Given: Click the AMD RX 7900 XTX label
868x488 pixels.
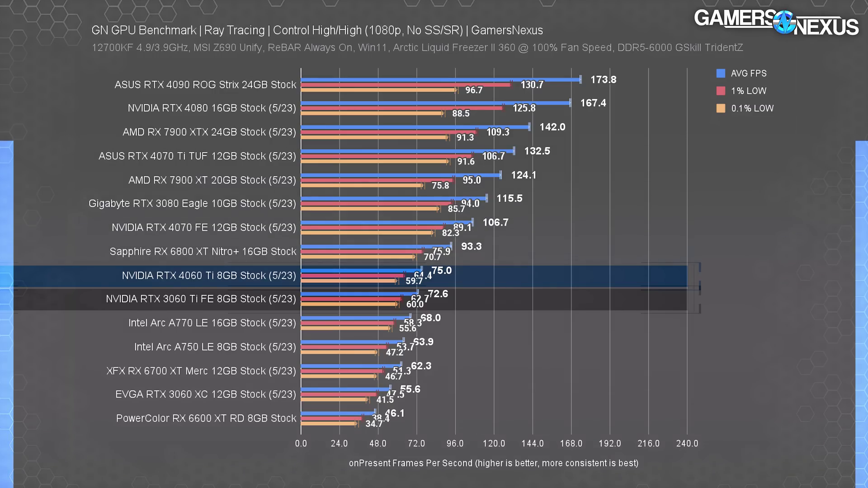Looking at the screenshot, I should coord(209,132).
